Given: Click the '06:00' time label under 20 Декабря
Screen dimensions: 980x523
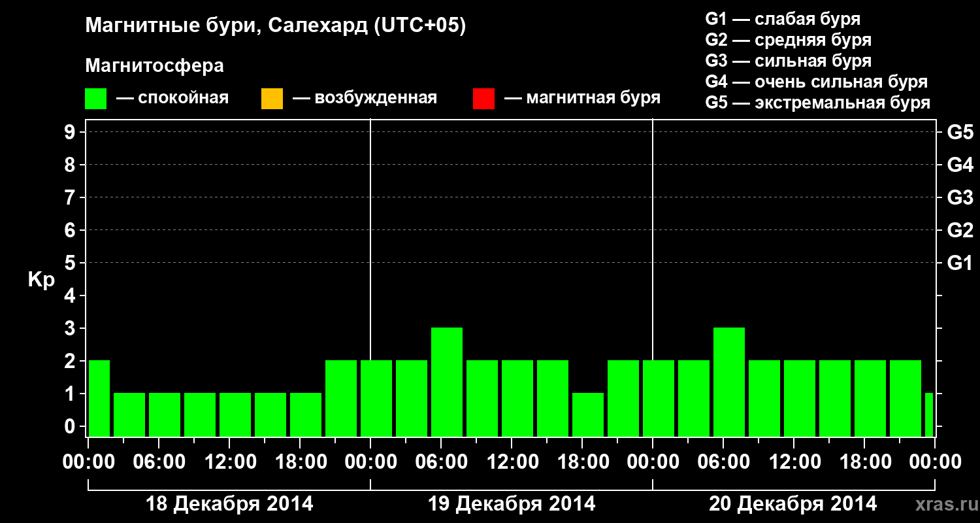Looking at the screenshot, I should pos(723,462).
